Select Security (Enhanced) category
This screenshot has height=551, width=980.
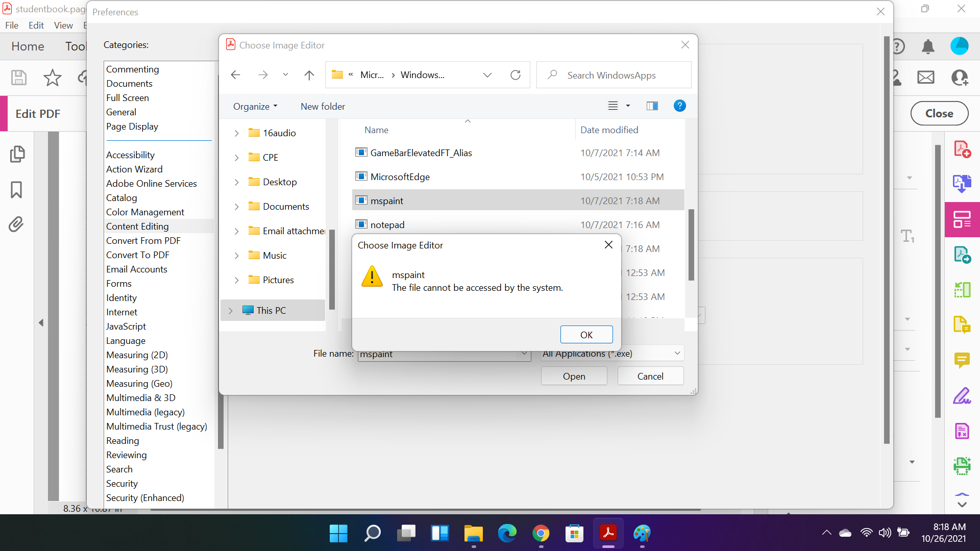pos(145,497)
